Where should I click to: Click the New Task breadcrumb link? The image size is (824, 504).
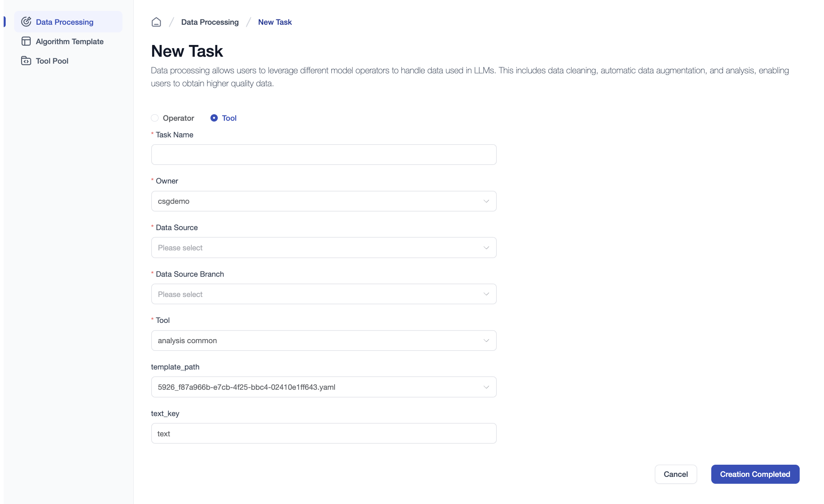click(x=275, y=22)
